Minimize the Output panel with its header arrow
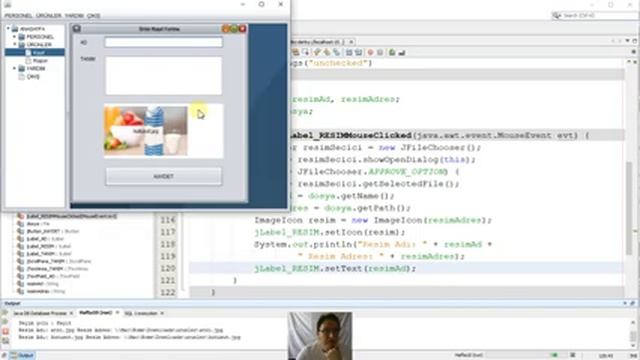Image resolution: width=640 pixels, height=360 pixels. coord(625,303)
